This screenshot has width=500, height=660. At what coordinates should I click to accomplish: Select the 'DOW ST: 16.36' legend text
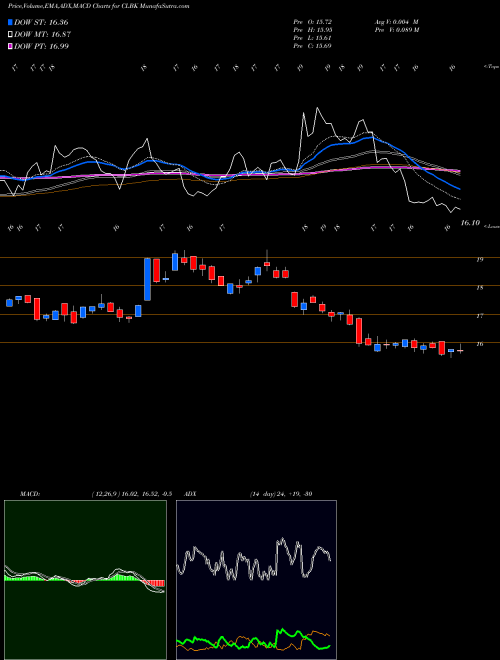tap(41, 22)
